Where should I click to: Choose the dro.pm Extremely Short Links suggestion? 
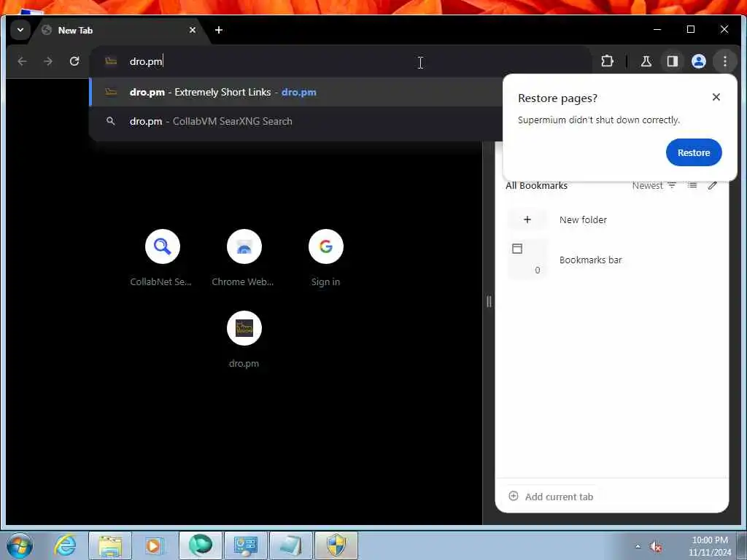[x=296, y=93]
